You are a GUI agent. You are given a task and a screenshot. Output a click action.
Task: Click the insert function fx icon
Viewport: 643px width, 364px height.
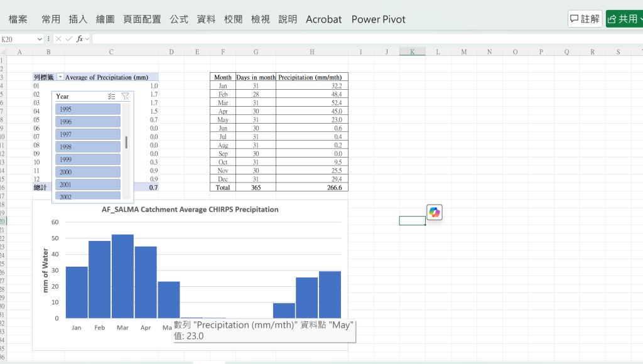(x=80, y=39)
